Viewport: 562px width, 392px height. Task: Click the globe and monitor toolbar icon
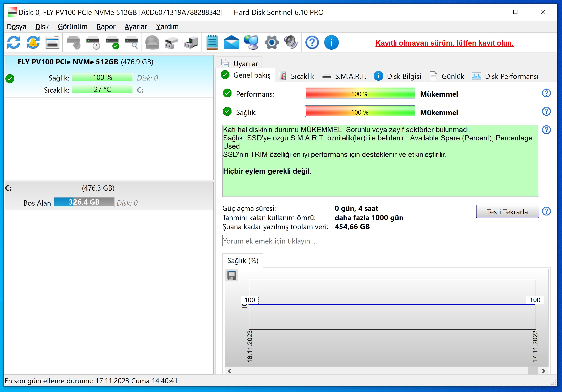pyautogui.click(x=251, y=43)
